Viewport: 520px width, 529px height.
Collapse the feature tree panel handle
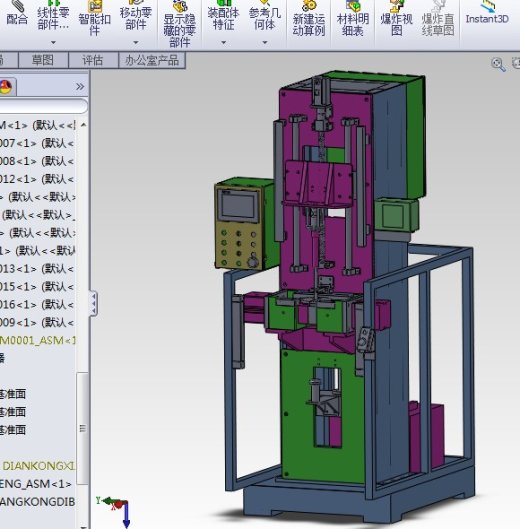coord(93,303)
